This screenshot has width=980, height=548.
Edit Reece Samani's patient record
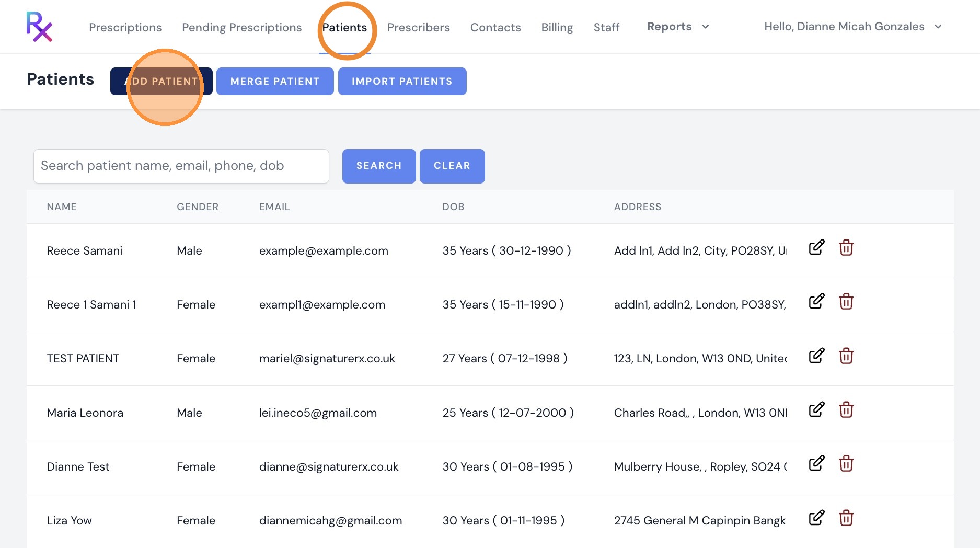pos(816,247)
